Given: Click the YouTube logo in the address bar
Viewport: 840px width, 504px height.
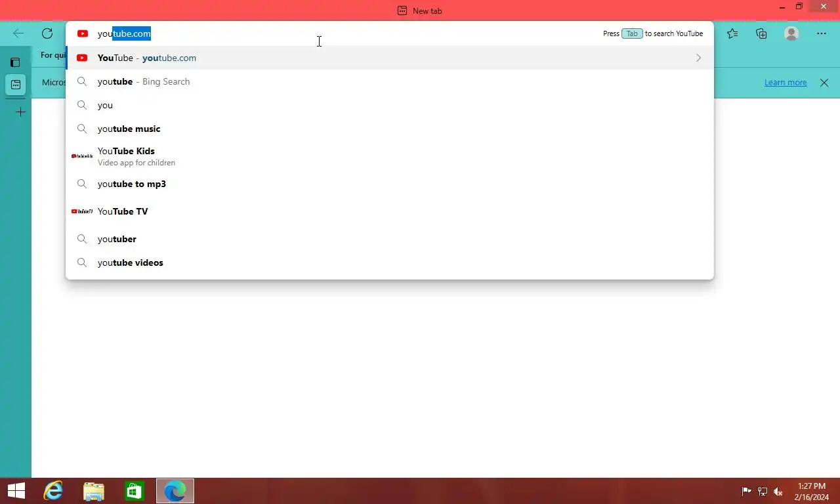Looking at the screenshot, I should 82,33.
